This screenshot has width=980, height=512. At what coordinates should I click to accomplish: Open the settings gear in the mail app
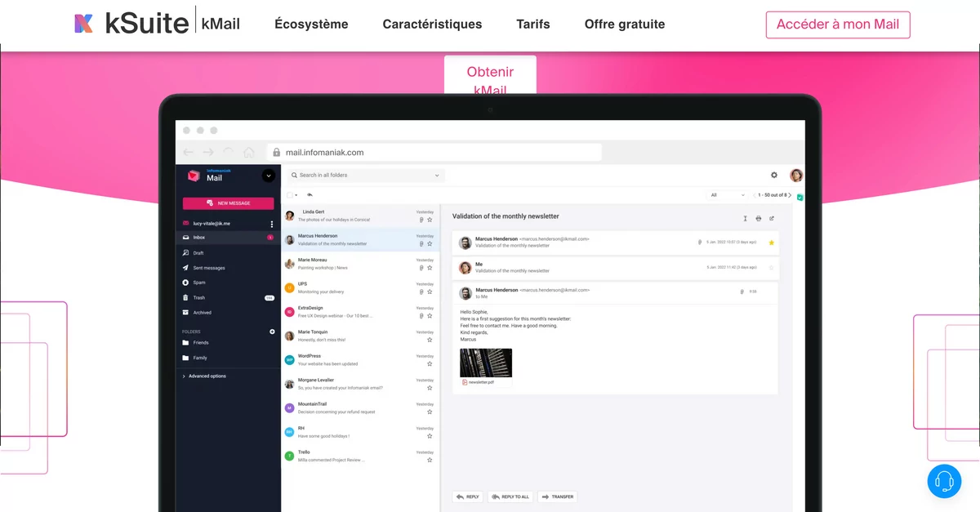pyautogui.click(x=774, y=175)
